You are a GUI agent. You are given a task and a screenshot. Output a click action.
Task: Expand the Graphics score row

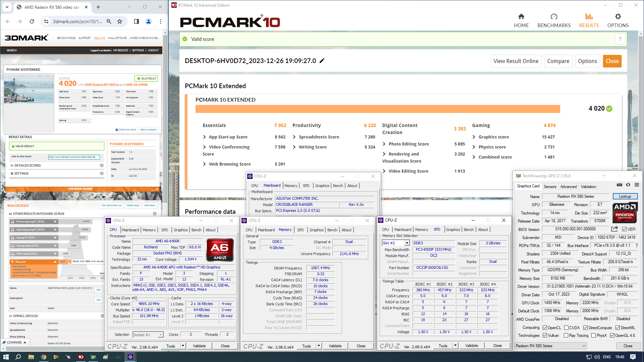point(474,137)
